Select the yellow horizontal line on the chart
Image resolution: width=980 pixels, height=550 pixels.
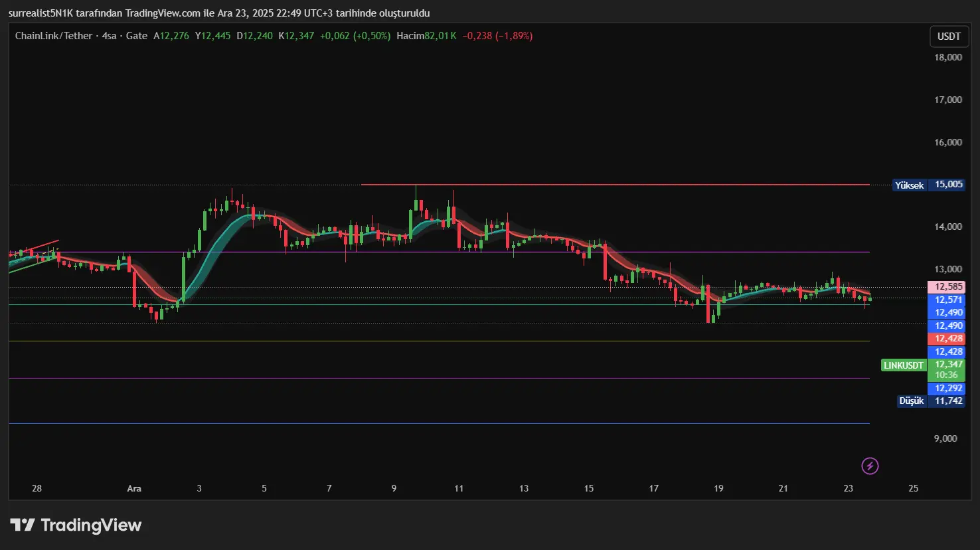click(x=439, y=341)
